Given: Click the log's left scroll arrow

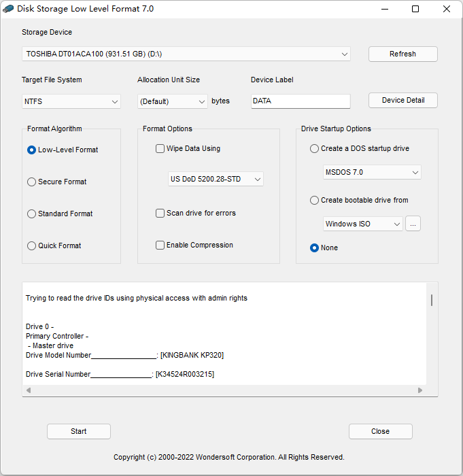Looking at the screenshot, I should (x=29, y=390).
